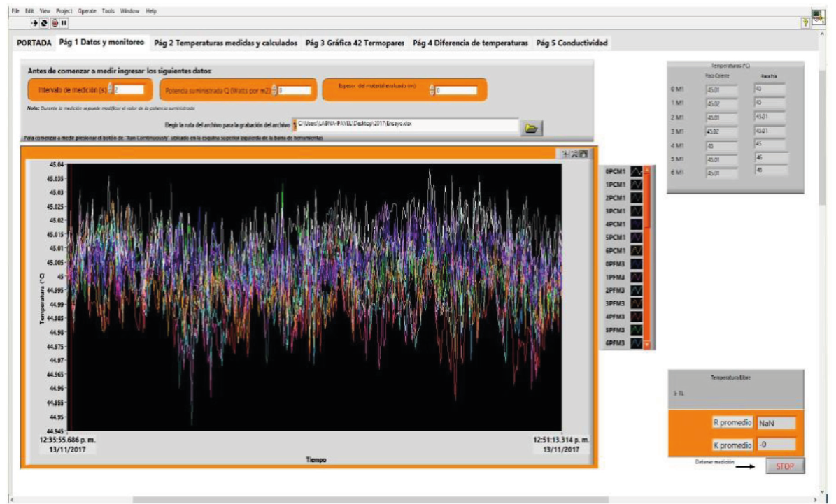
Task: Click the 6PFM3 plot legend sample
Action: 637,343
